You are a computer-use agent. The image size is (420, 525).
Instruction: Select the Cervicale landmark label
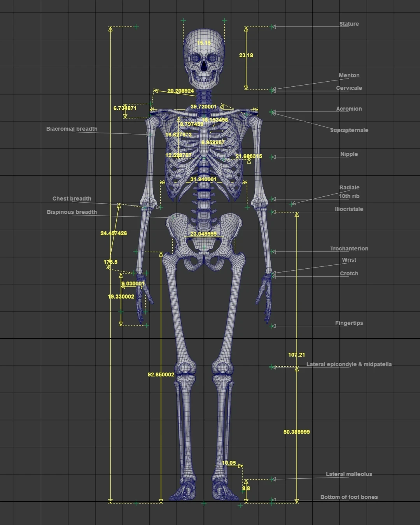click(349, 88)
